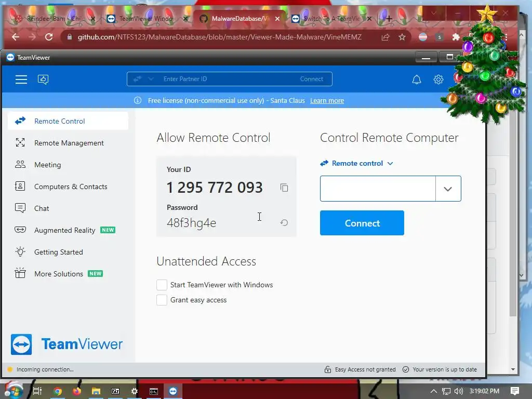This screenshot has height=399, width=532.
Task: Open the Chrome tab search chevron
Action: coord(434,14)
